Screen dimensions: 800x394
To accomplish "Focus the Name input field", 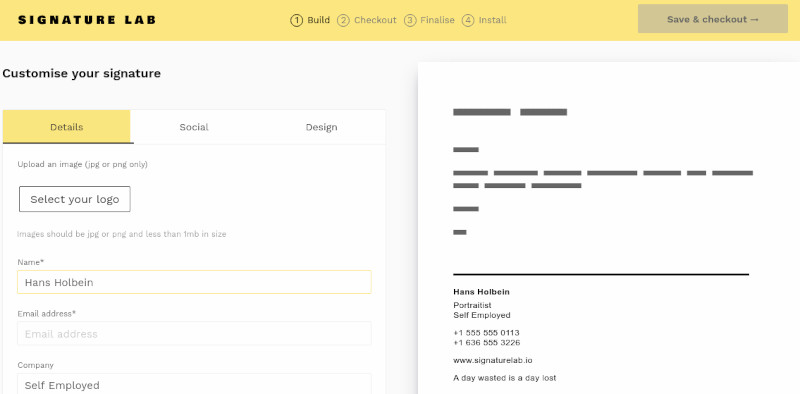I will pyautogui.click(x=194, y=282).
